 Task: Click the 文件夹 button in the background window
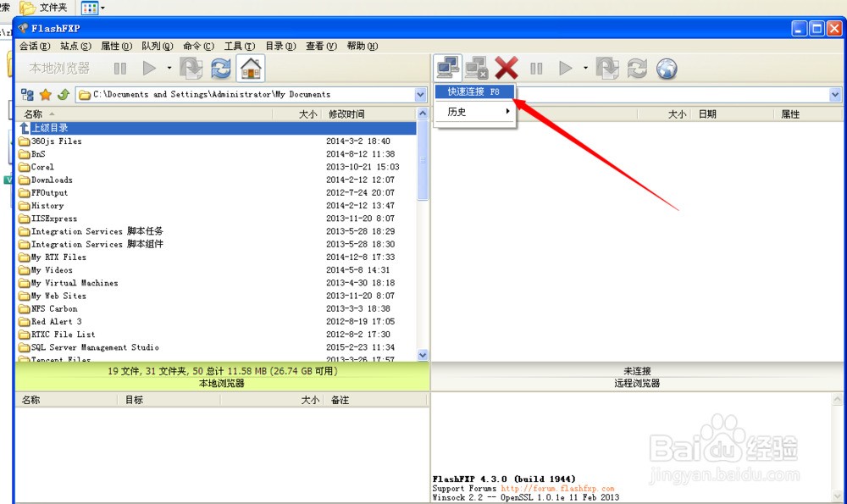(x=44, y=8)
